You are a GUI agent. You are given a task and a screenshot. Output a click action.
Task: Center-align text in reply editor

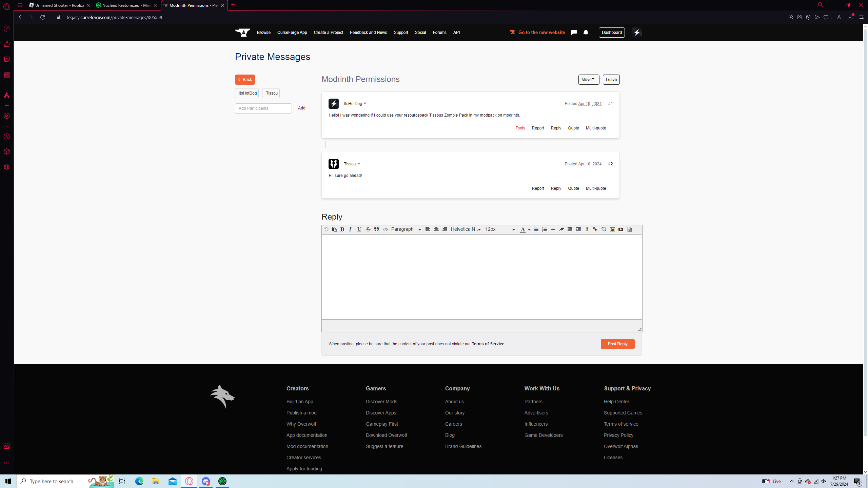pos(436,229)
